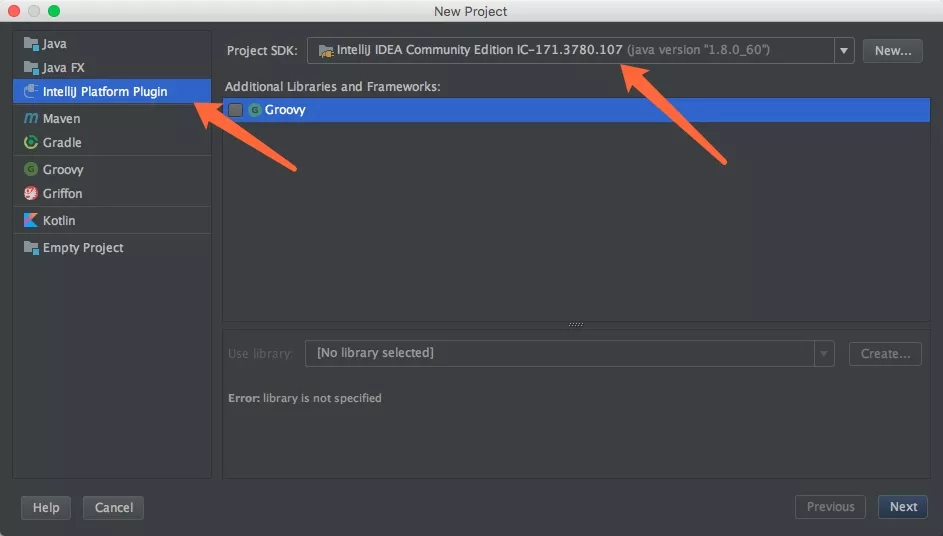943x536 pixels.
Task: Choose Maven project type
Action: 61,119
